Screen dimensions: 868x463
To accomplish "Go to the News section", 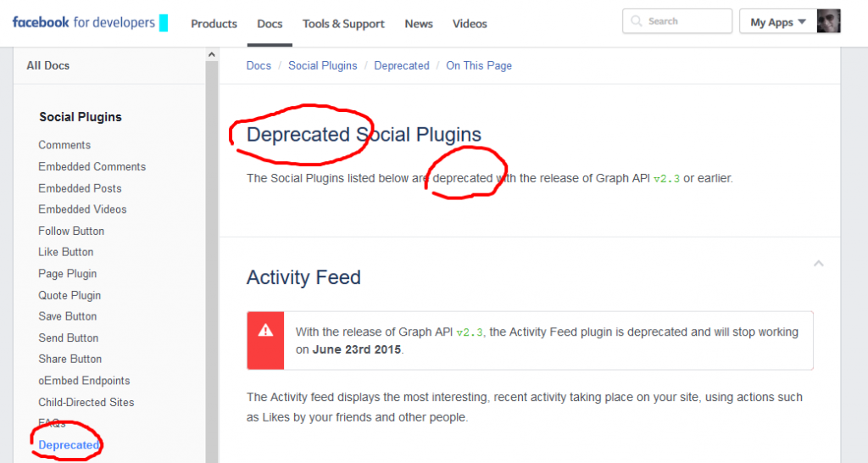I will click(419, 24).
